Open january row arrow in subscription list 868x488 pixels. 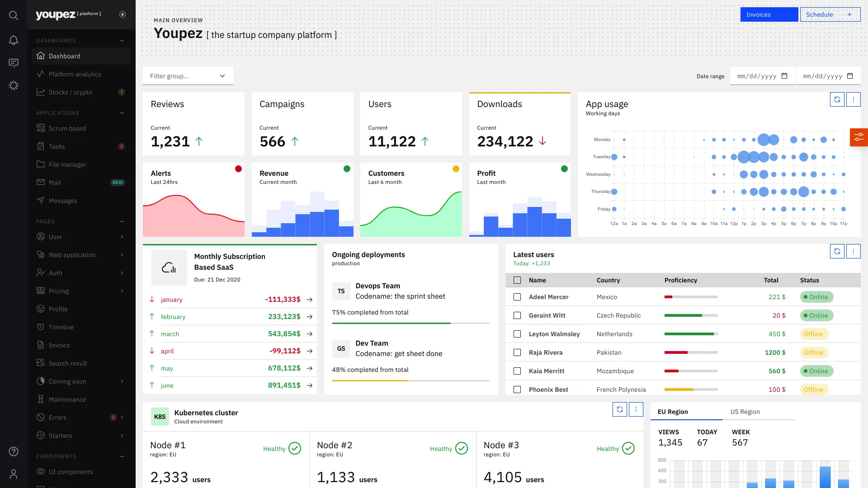(310, 300)
